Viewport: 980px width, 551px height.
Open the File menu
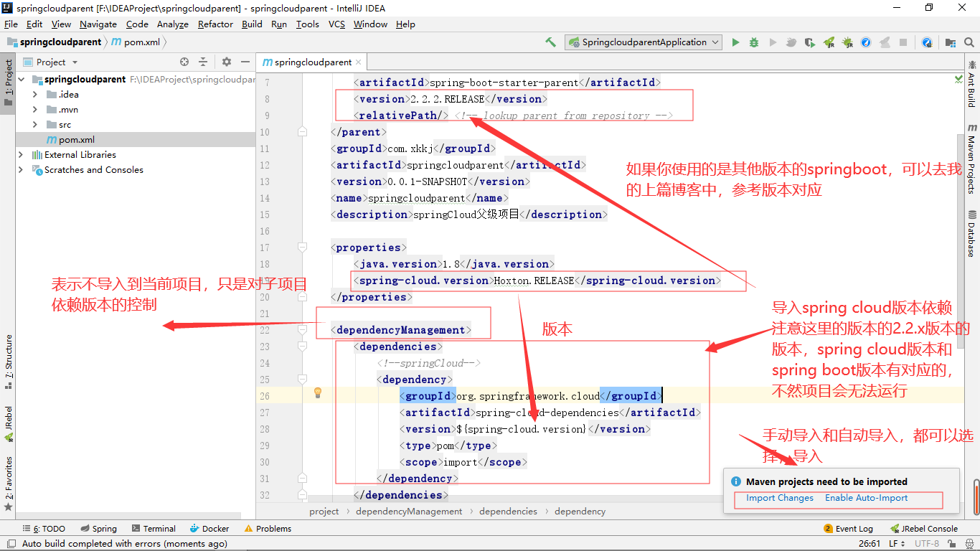click(x=11, y=24)
